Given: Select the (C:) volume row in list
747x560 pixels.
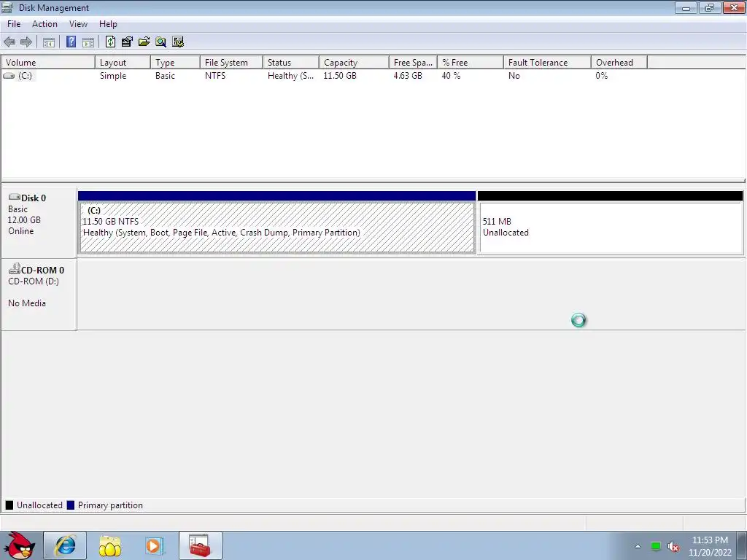Looking at the screenshot, I should (x=324, y=76).
